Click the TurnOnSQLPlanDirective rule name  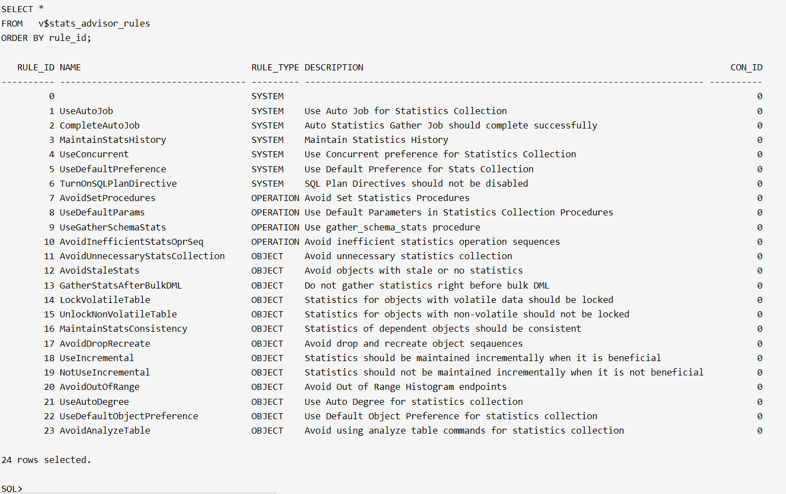tap(118, 184)
